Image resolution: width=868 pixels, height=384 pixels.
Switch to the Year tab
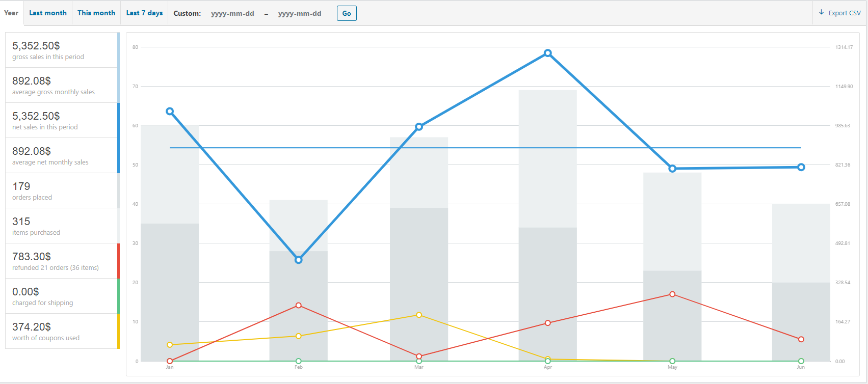tap(11, 13)
